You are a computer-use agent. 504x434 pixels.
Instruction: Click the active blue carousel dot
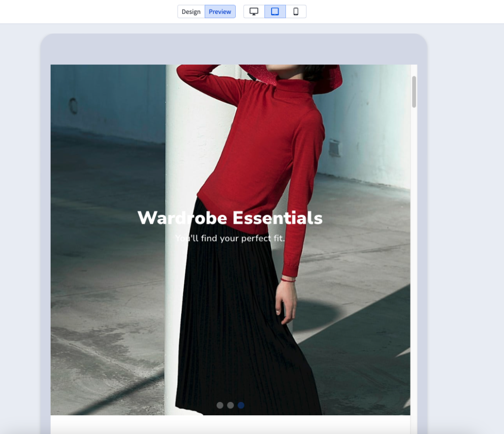point(241,405)
